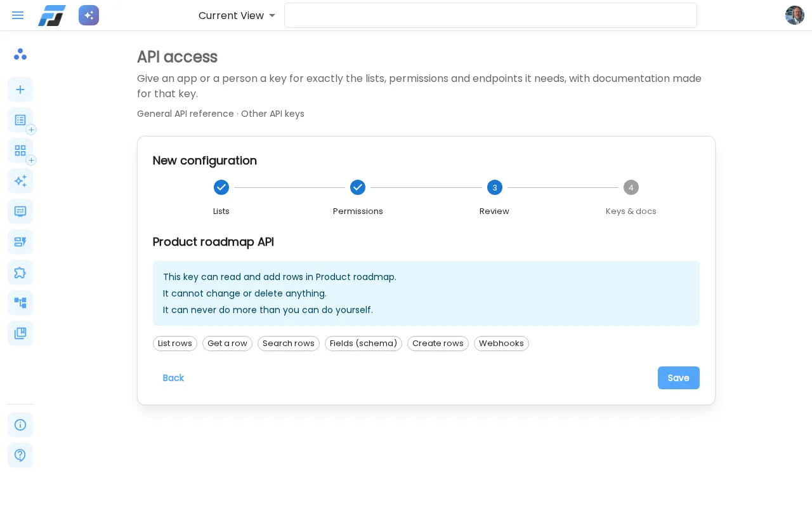Click small plus badge on grid icon
The width and height of the screenshot is (812, 508).
click(x=31, y=160)
